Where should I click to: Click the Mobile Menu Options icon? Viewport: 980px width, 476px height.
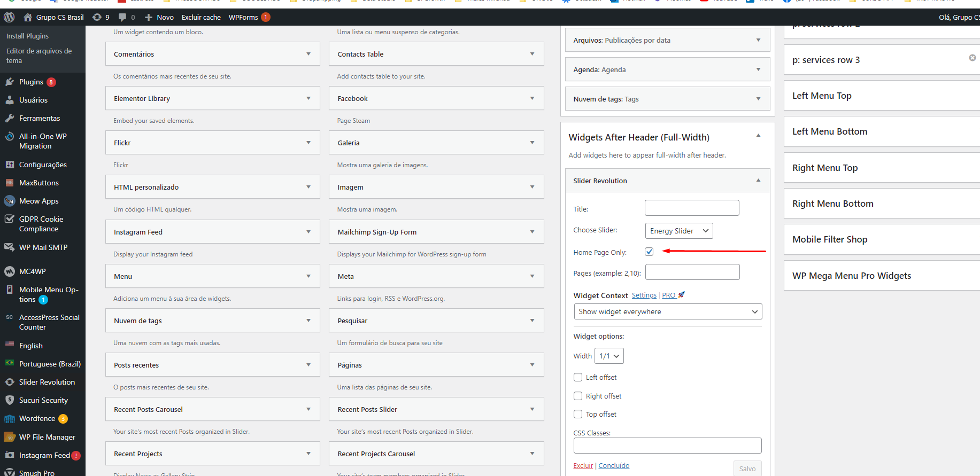tap(9, 290)
